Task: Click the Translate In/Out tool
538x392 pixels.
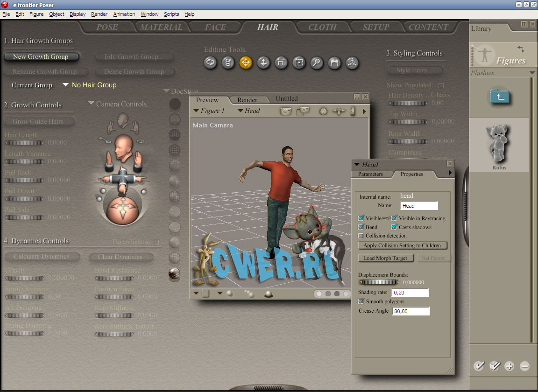Action: tap(263, 63)
